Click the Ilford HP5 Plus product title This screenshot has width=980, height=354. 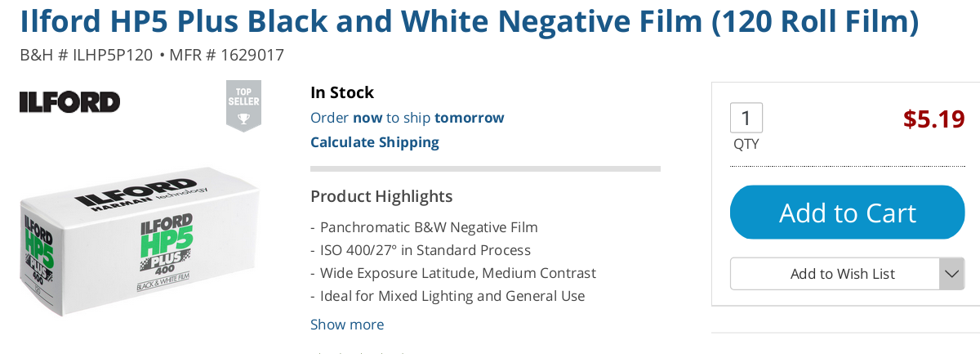(x=469, y=23)
